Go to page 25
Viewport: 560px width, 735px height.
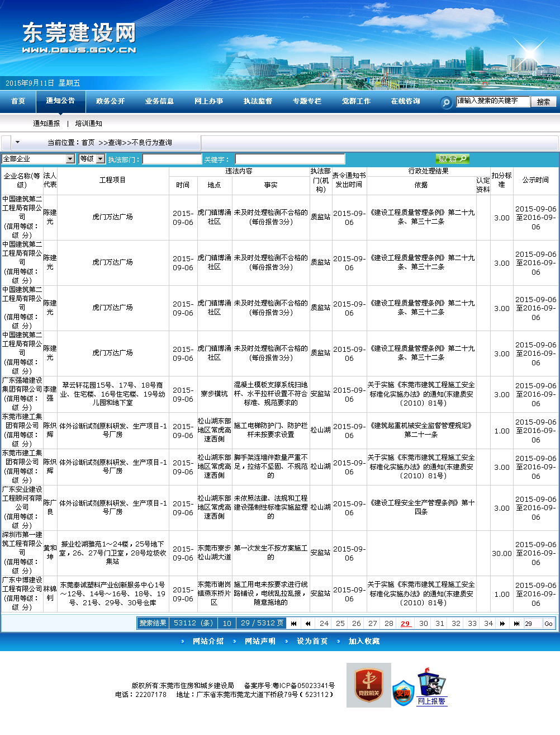(x=340, y=623)
